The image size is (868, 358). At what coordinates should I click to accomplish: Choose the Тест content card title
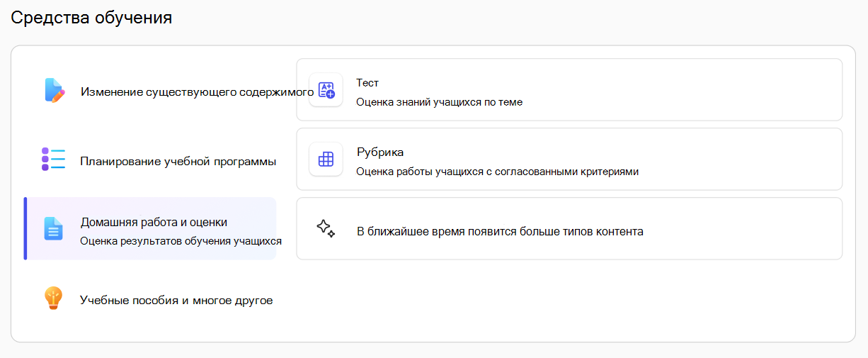[x=367, y=83]
